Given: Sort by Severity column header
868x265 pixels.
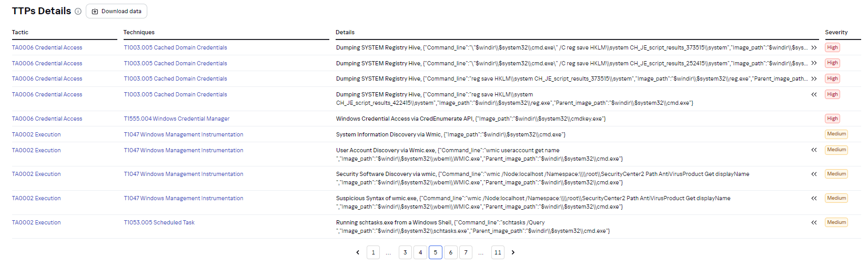Looking at the screenshot, I should pyautogui.click(x=836, y=32).
